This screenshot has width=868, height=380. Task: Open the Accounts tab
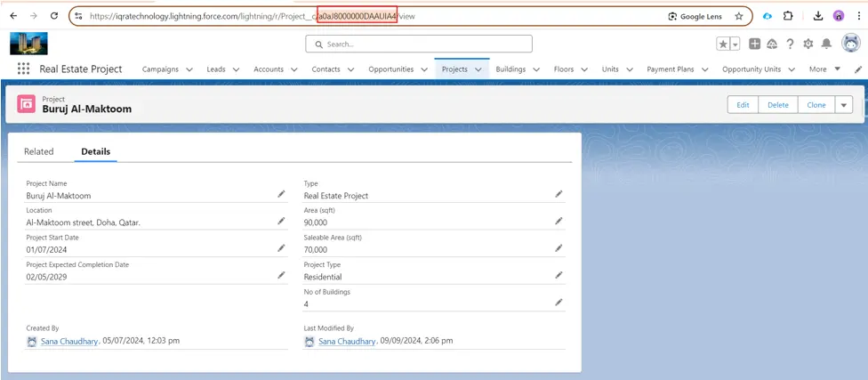tap(269, 69)
